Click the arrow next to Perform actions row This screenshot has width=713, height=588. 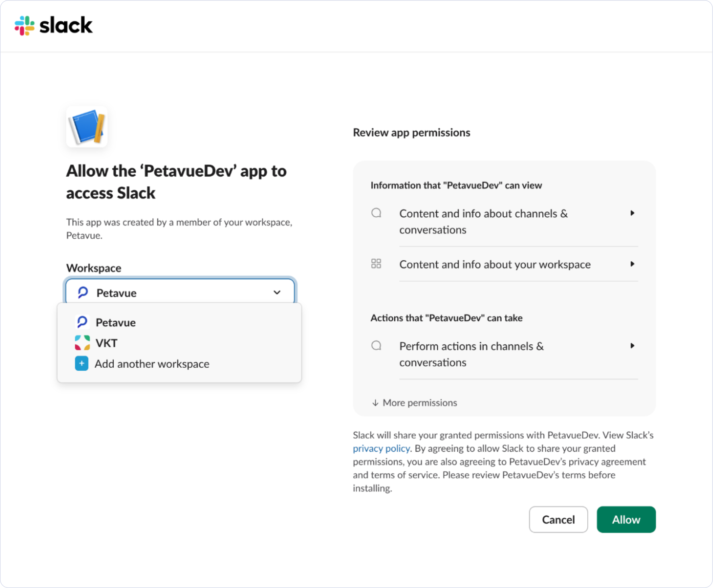[x=632, y=345]
